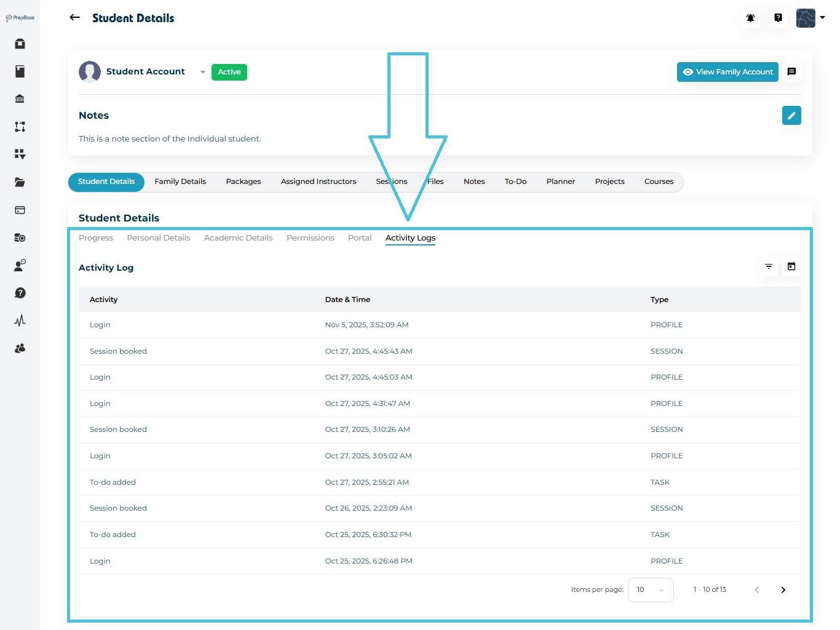The width and height of the screenshot is (840, 630).
Task: Open the Permissions sub-tab
Action: point(310,238)
